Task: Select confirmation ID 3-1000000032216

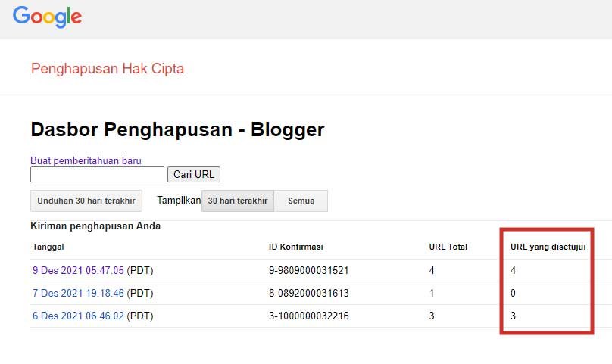Action: [x=309, y=316]
